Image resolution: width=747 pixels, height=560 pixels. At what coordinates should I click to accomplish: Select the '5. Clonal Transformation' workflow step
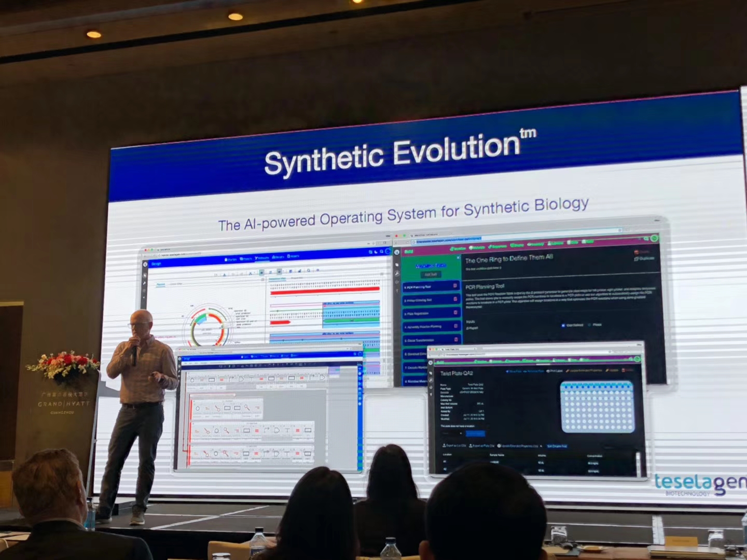tap(432, 340)
